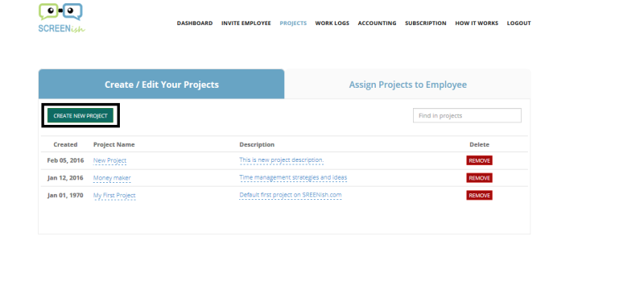
Task: Click the Create New Project button
Action: (80, 116)
